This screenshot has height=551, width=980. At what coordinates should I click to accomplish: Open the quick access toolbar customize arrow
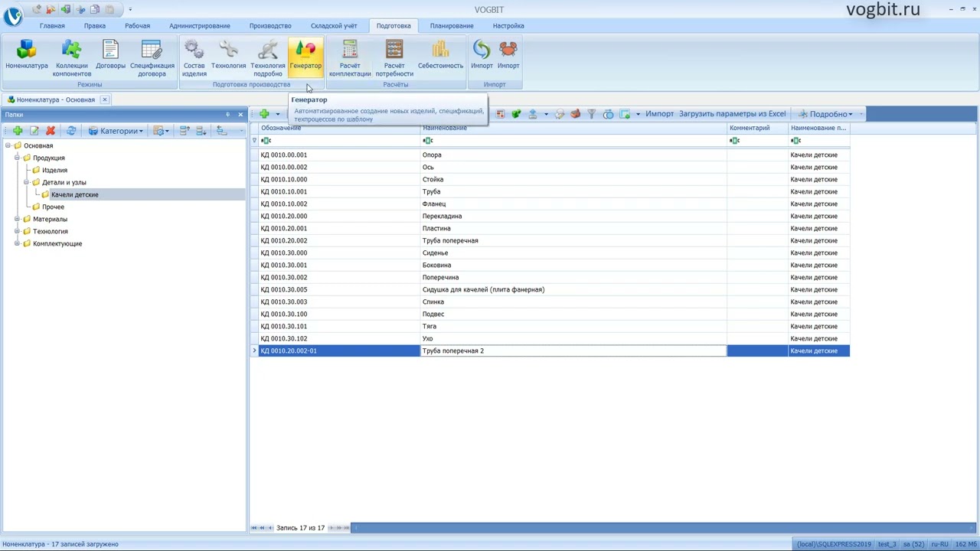click(130, 9)
